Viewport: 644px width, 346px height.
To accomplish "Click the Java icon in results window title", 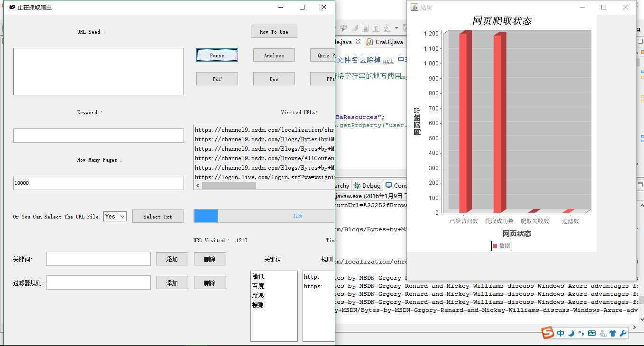I will pyautogui.click(x=414, y=7).
